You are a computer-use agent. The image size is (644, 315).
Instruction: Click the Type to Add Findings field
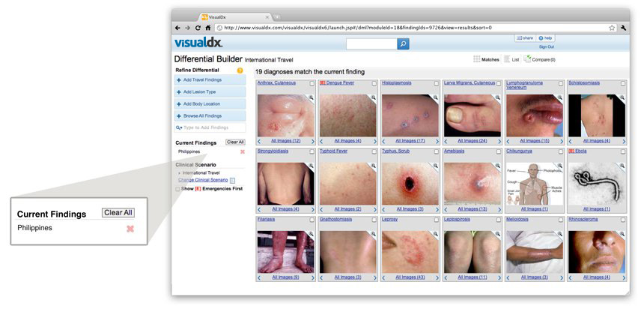[x=210, y=127]
